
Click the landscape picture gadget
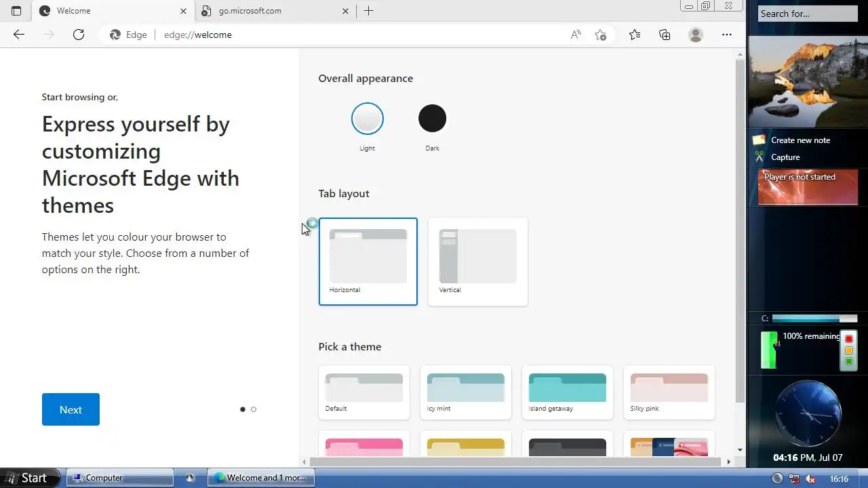click(808, 81)
